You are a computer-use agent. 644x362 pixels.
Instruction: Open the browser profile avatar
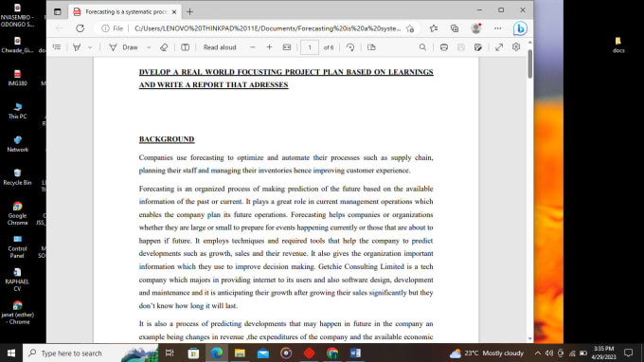pyautogui.click(x=476, y=28)
